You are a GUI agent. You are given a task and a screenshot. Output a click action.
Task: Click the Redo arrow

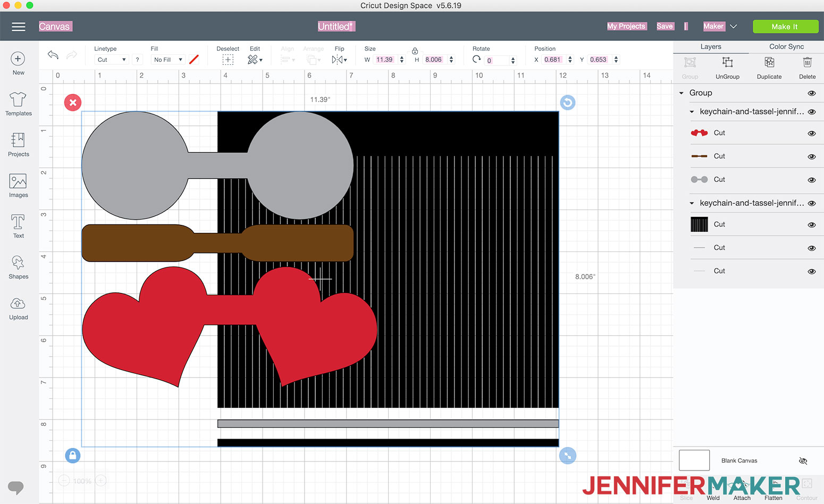(72, 55)
